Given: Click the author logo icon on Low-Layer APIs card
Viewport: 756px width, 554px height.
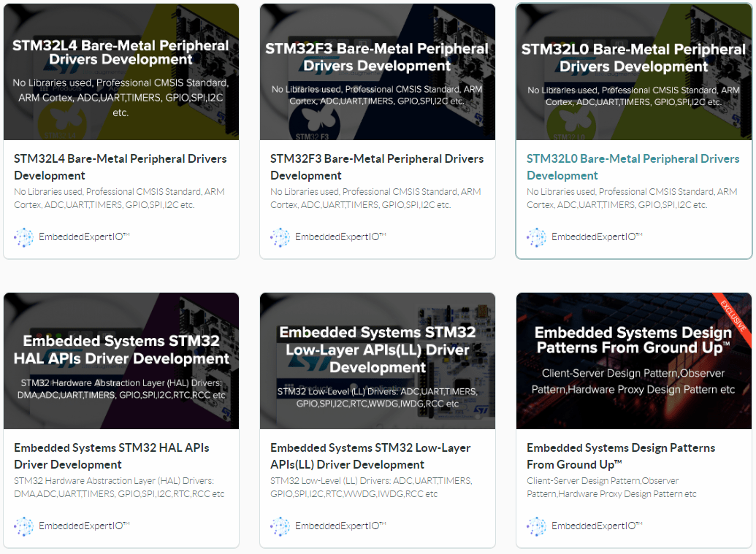Looking at the screenshot, I should click(280, 526).
